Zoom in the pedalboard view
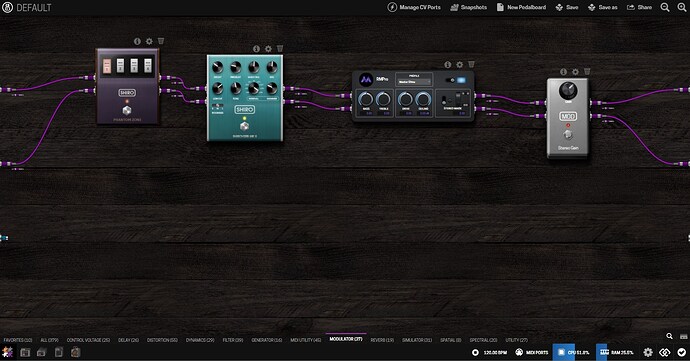Image resolution: width=690 pixels, height=361 pixels. coord(682,7)
